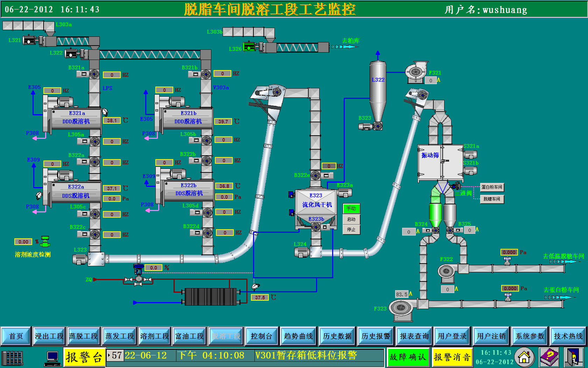Image resolution: width=588 pixels, height=368 pixels.
Task: Click the L324 motor icon
Action: tap(301, 252)
